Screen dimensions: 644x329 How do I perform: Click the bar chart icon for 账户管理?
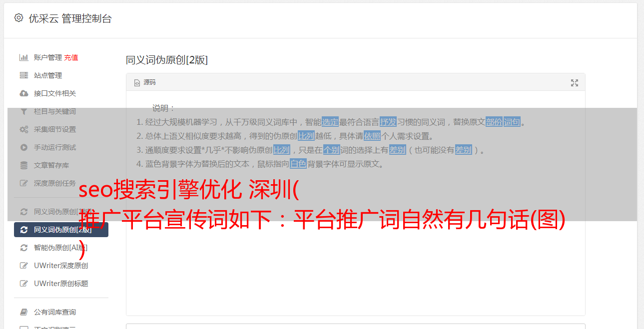23,57
